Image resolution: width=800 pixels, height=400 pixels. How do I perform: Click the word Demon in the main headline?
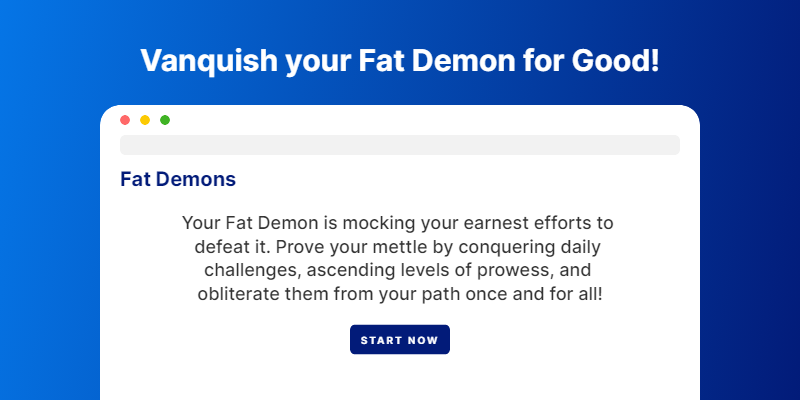462,61
